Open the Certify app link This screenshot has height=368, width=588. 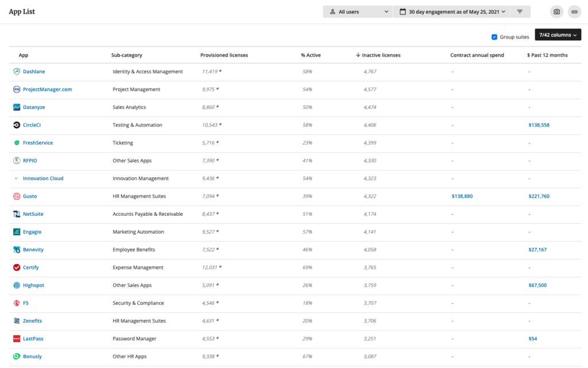tap(31, 267)
